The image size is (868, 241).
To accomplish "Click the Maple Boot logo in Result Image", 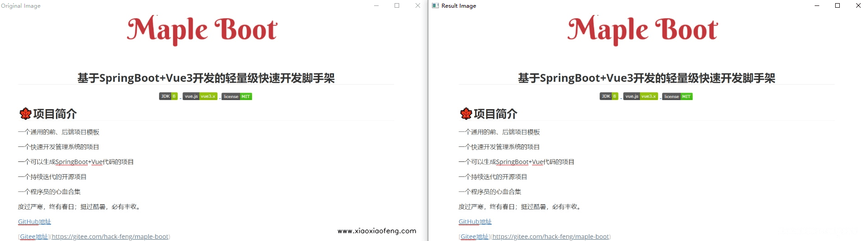I will click(x=642, y=30).
